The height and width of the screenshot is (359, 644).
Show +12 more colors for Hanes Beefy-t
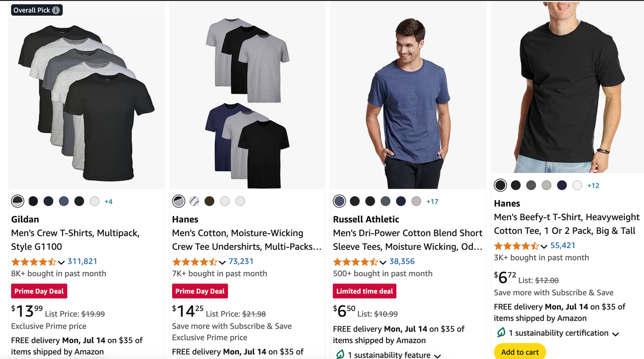tap(593, 186)
